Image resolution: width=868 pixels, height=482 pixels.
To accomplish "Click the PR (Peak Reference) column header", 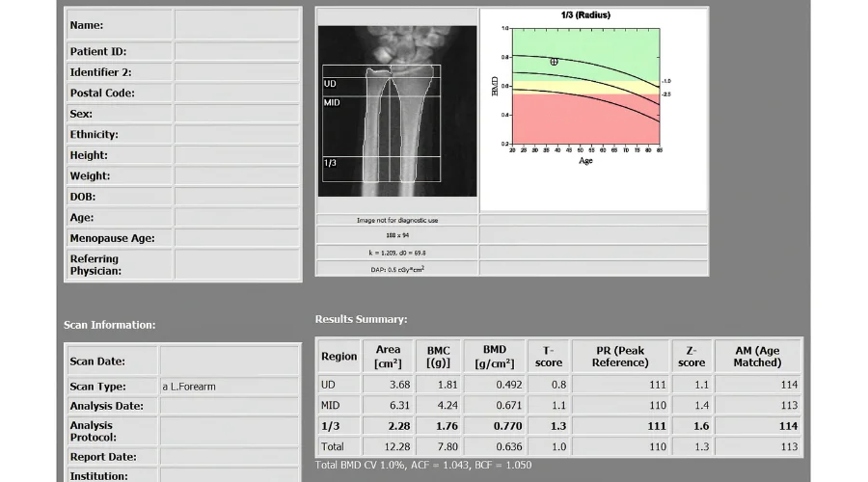I will coord(620,357).
